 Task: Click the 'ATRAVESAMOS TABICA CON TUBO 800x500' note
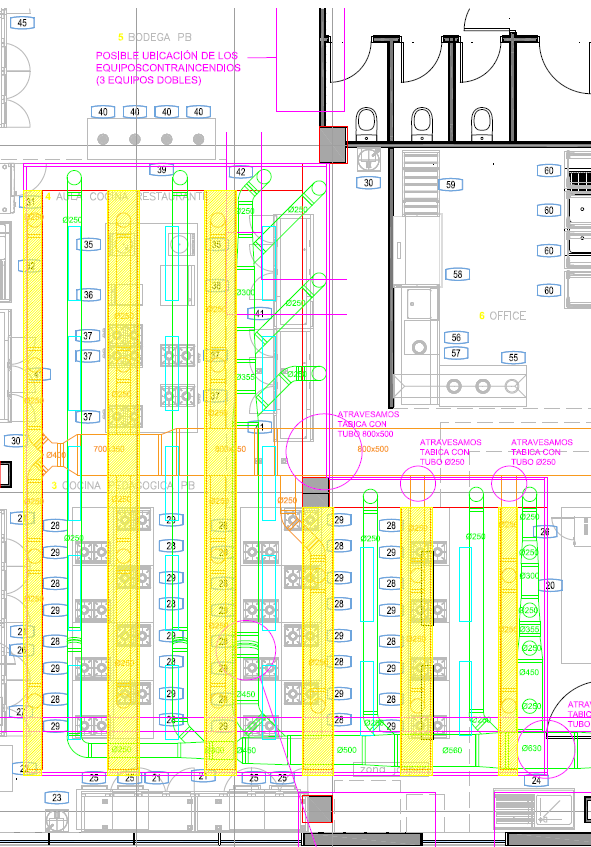(368, 424)
